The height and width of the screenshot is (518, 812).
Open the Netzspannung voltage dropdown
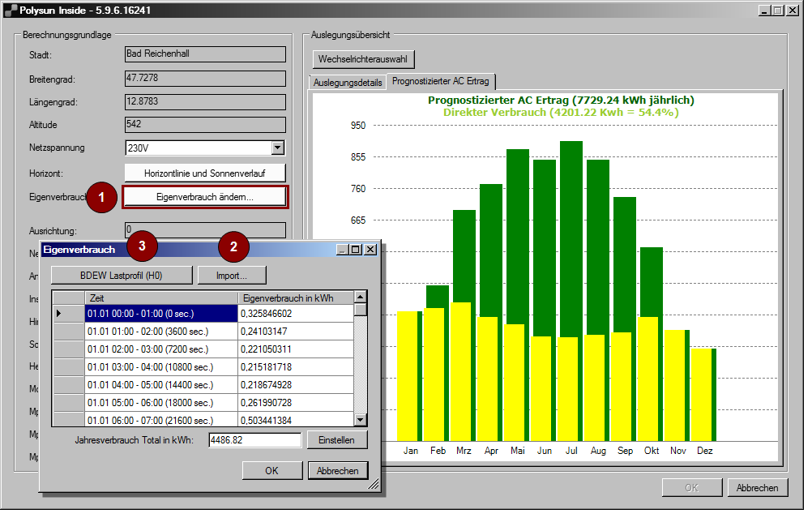coord(278,148)
